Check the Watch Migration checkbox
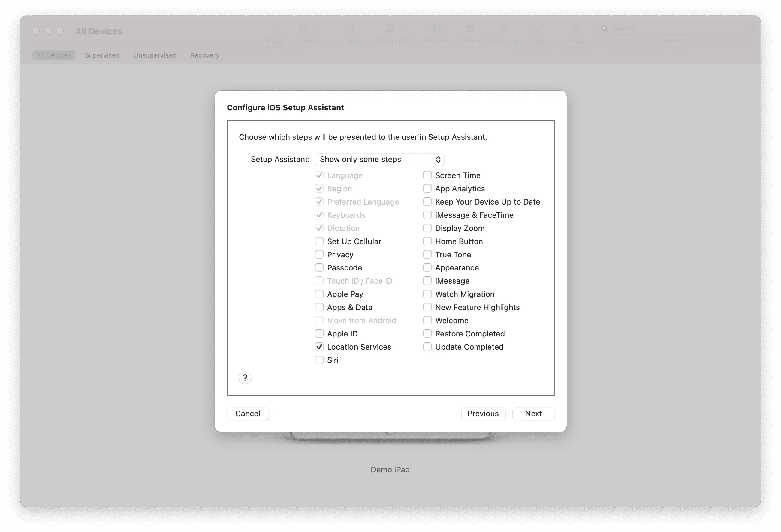The image size is (781, 532). point(427,294)
